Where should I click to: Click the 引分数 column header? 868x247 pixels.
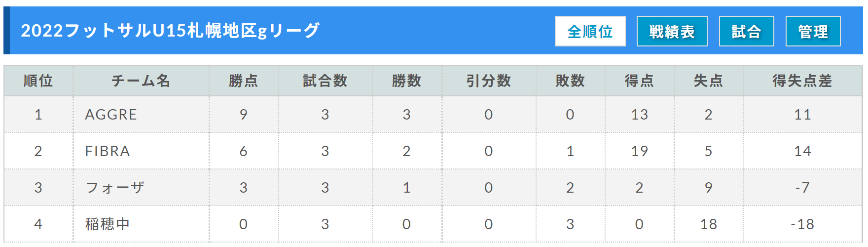[x=489, y=81]
